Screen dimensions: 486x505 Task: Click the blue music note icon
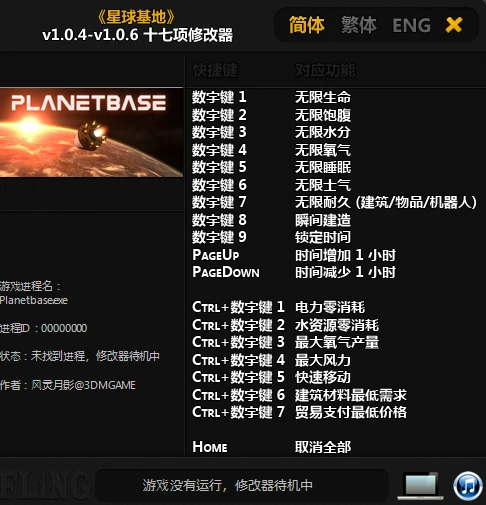[468, 485]
